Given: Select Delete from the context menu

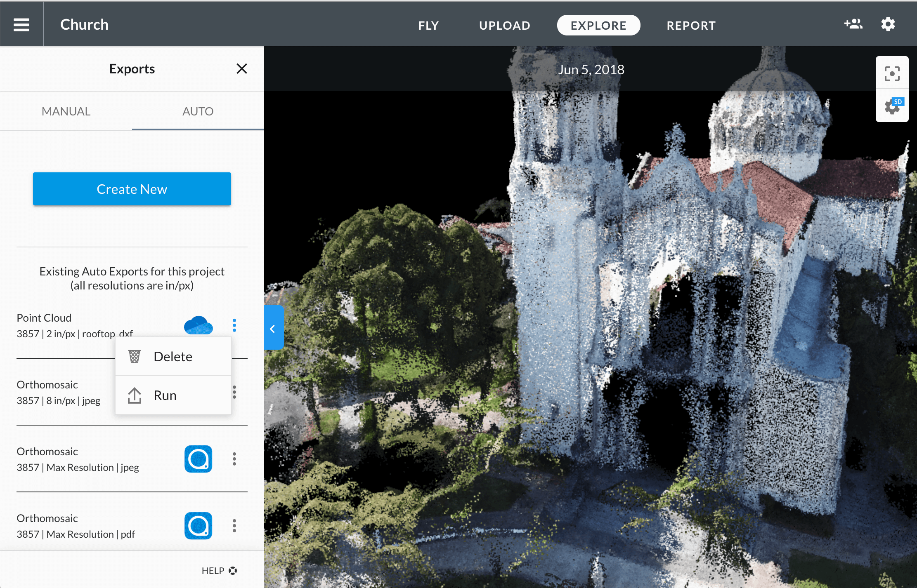Looking at the screenshot, I should tap(173, 357).
